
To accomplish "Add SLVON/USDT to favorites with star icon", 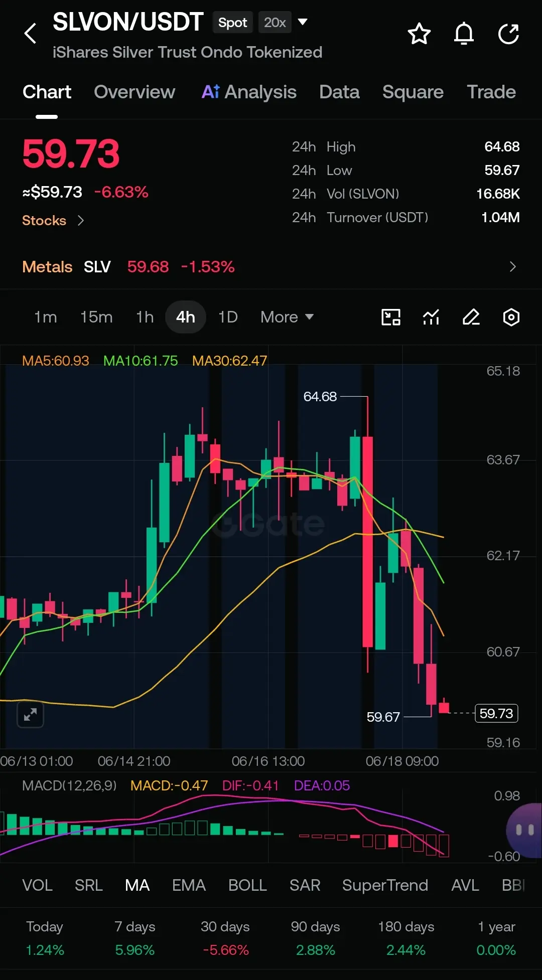I will tap(419, 34).
